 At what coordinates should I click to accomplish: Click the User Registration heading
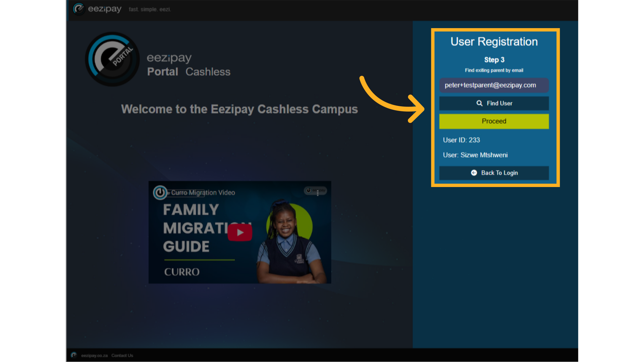(x=494, y=42)
